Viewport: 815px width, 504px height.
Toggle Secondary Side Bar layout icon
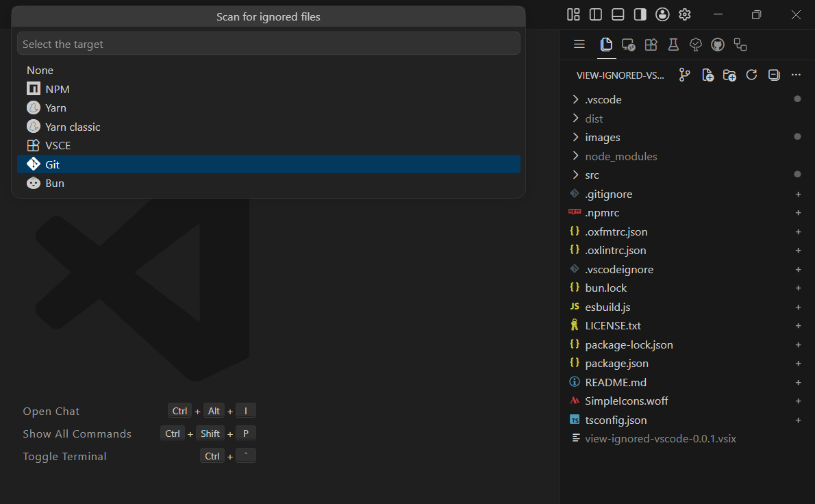click(x=640, y=14)
